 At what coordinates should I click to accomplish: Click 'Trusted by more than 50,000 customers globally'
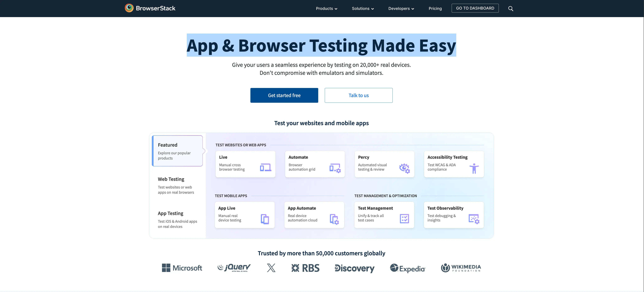(321, 253)
